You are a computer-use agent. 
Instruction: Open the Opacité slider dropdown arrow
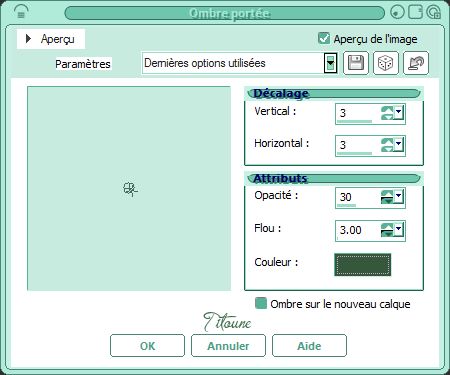coord(399,196)
